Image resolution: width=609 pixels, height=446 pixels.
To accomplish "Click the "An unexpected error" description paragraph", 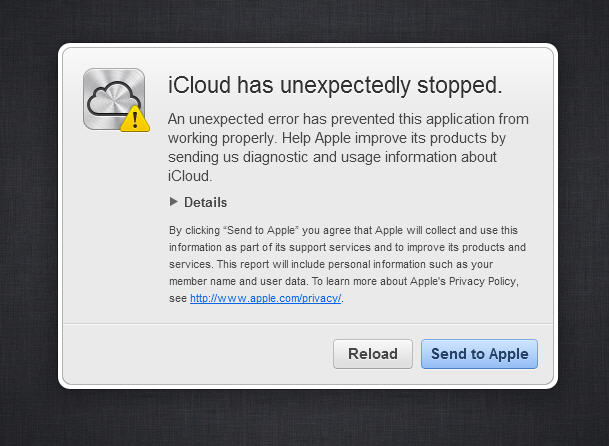I will coord(348,147).
